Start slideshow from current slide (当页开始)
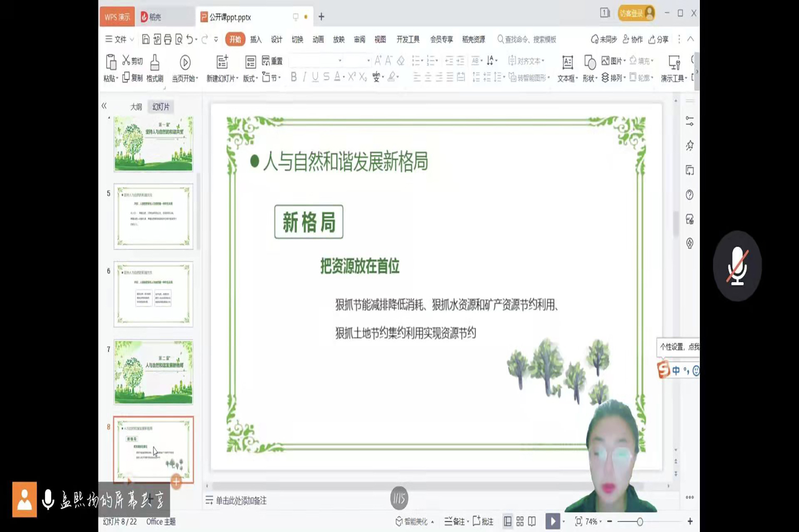 185,63
